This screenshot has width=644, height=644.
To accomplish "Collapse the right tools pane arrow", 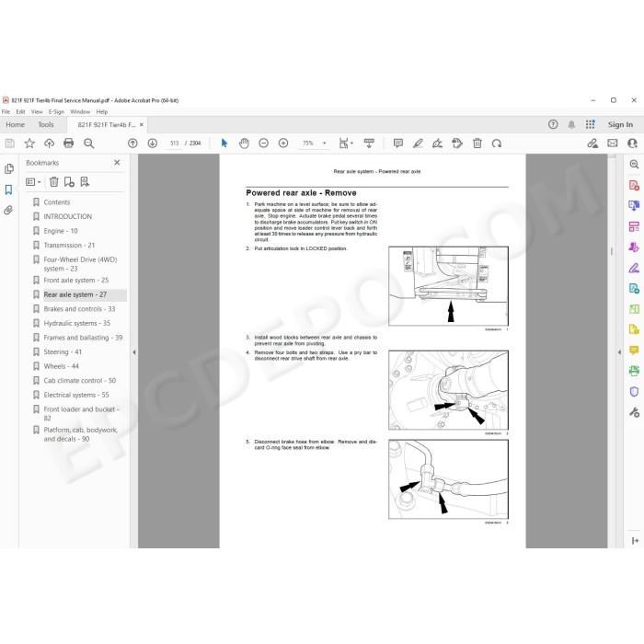I will coord(619,352).
